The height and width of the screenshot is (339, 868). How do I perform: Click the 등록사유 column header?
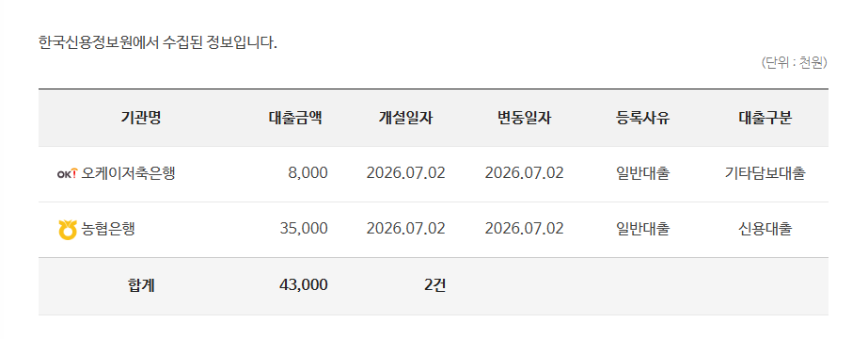click(642, 118)
